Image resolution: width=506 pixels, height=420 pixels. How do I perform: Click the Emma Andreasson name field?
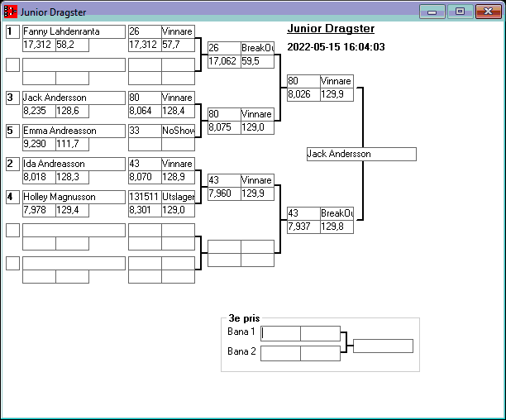74,131
